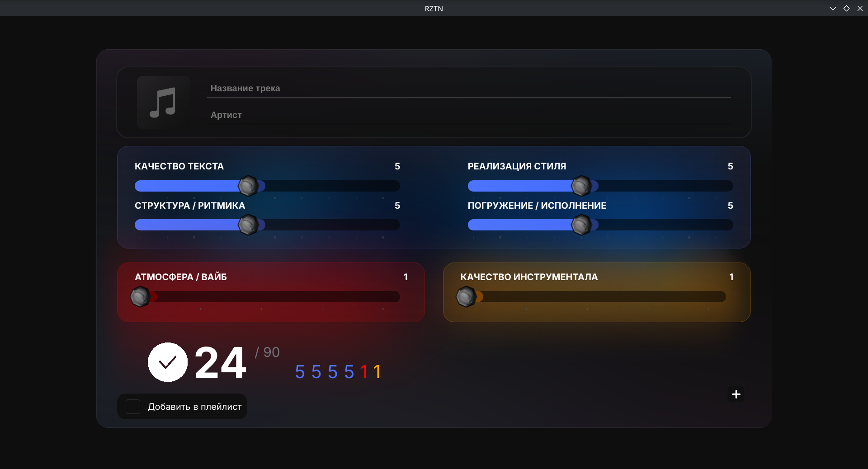Click the Атмосфера / Вайб slider knob
Viewport: 868px width, 469px height.
tap(140, 297)
